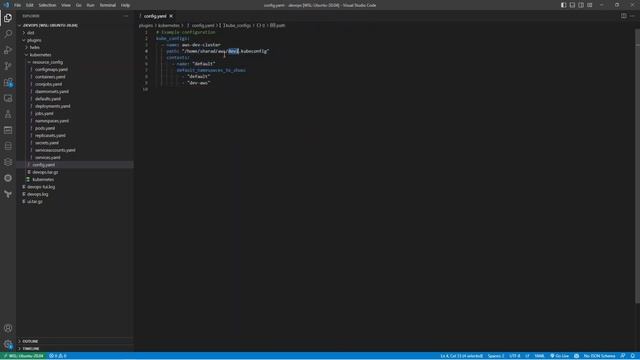Open the File menu
The image size is (640, 360).
click(18, 5)
